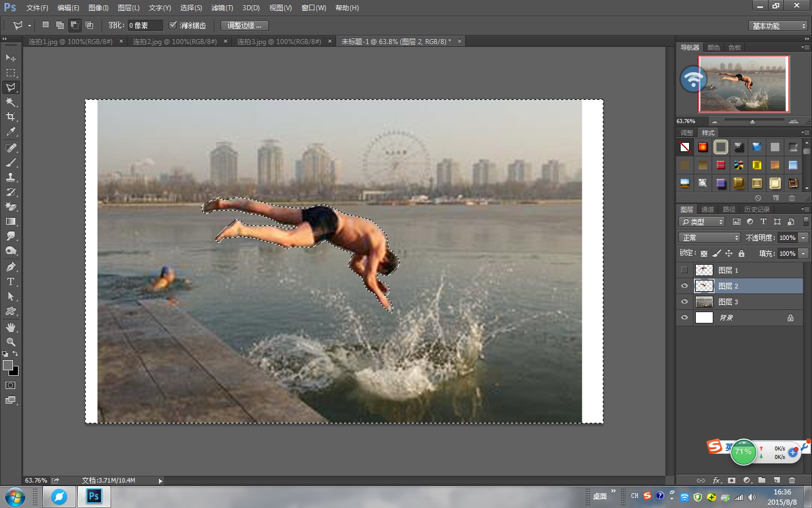Image resolution: width=812 pixels, height=508 pixels.
Task: Click the red gradient style swatch
Action: pos(721,165)
